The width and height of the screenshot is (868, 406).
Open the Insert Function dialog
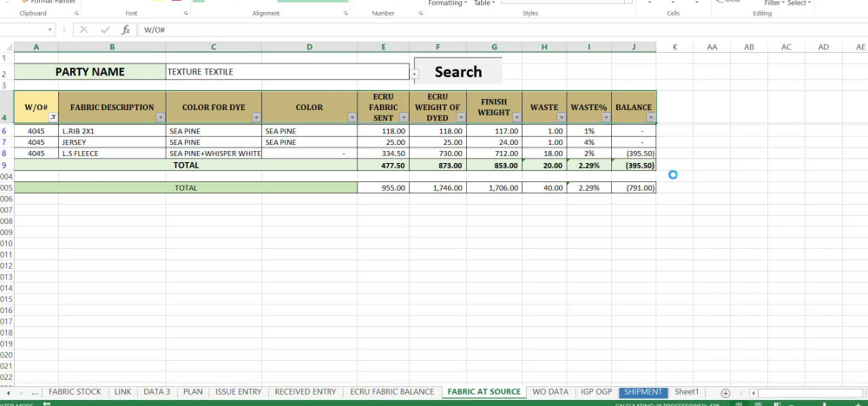pyautogui.click(x=126, y=29)
